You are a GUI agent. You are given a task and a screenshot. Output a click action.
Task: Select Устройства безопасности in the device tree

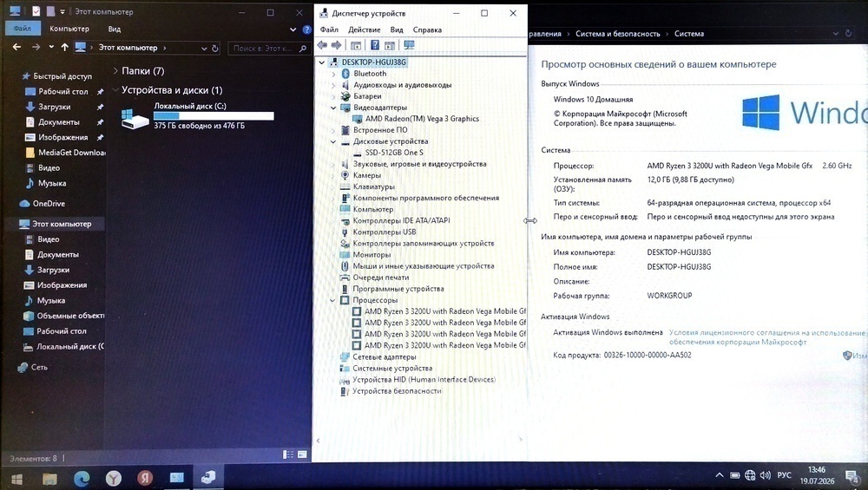(397, 391)
